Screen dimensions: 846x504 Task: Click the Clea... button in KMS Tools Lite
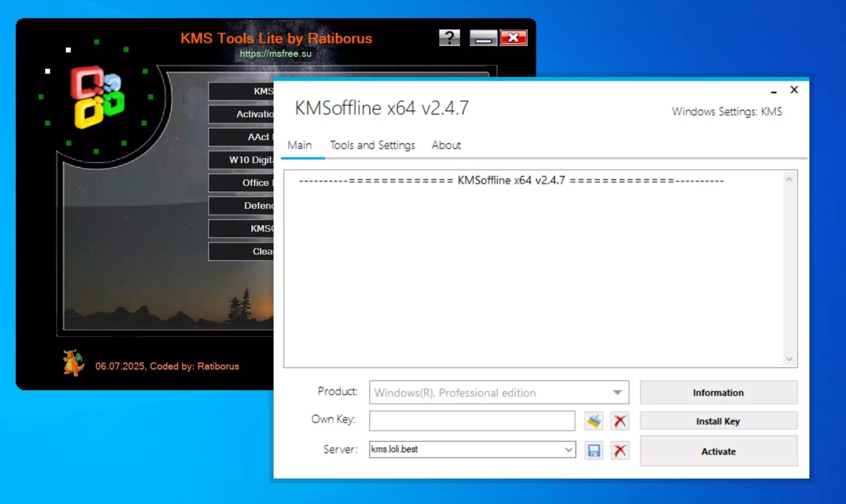pyautogui.click(x=241, y=251)
